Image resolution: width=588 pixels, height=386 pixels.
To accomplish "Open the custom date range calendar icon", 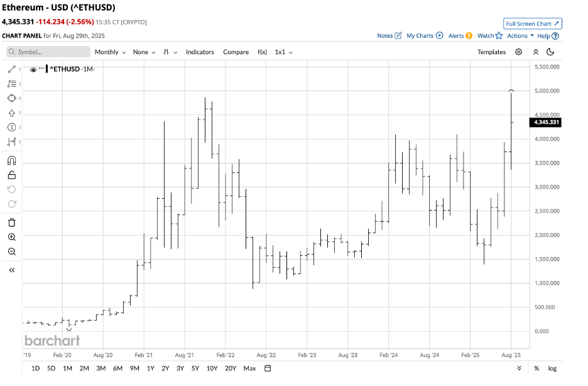I will click(x=268, y=368).
